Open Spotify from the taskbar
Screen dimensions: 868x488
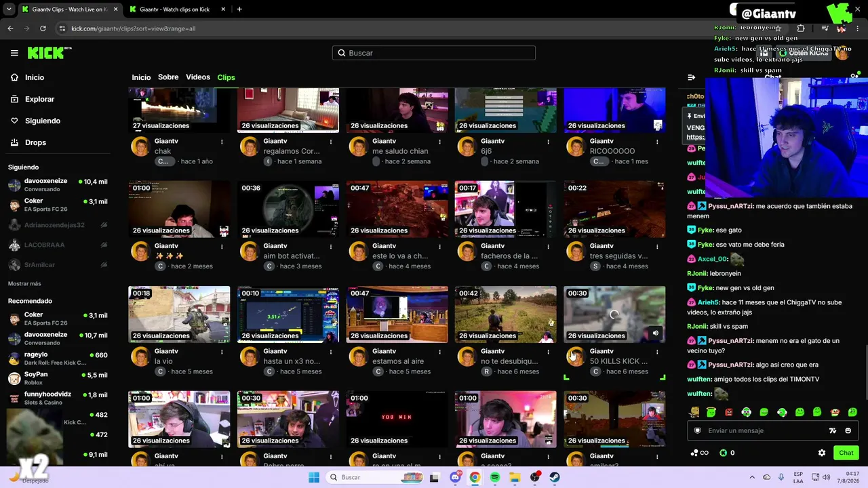[x=495, y=477]
